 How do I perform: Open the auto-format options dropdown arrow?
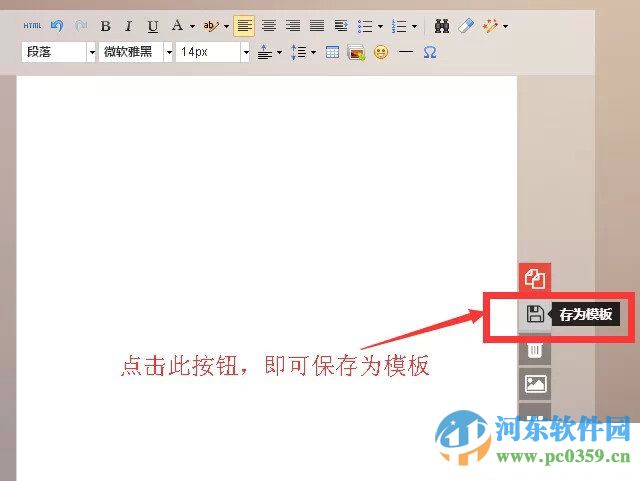pos(506,27)
